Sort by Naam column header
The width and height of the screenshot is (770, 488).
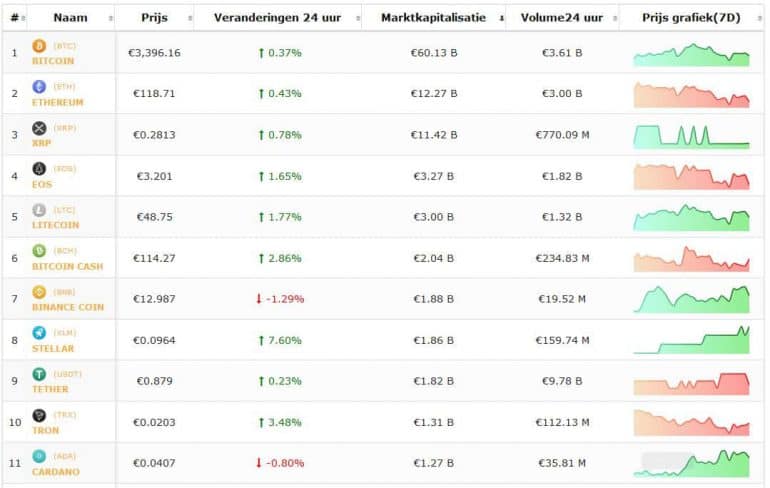pyautogui.click(x=70, y=17)
